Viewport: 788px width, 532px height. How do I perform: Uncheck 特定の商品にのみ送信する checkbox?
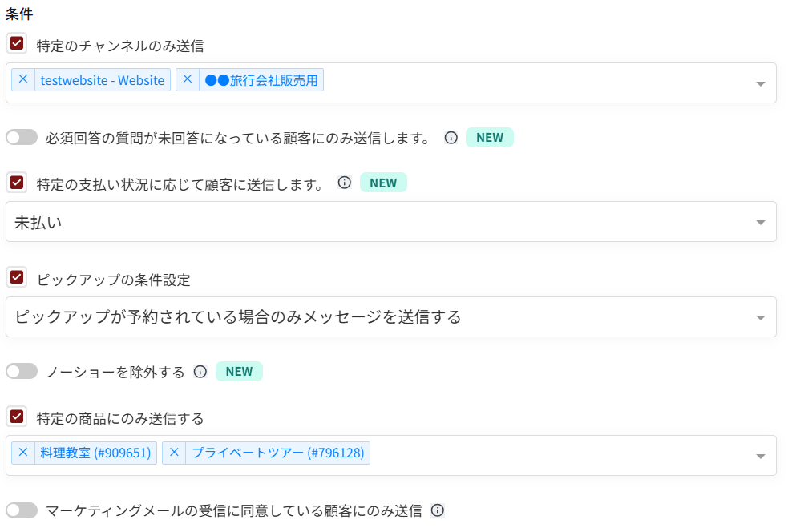pos(17,417)
